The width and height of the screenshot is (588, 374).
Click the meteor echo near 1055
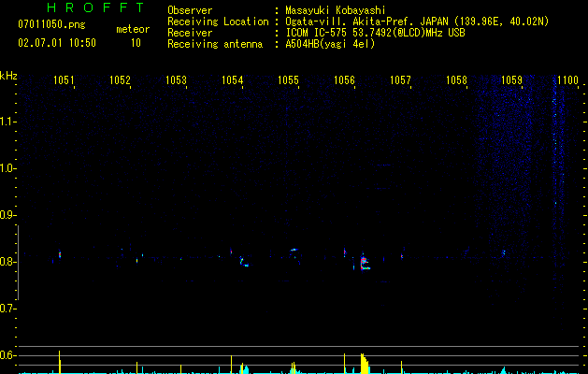pyautogui.click(x=294, y=250)
